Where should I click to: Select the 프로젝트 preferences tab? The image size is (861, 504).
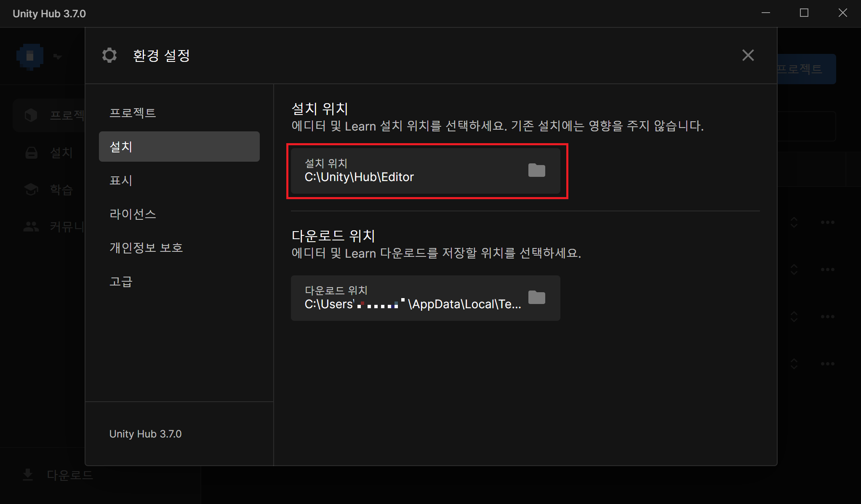coord(133,113)
